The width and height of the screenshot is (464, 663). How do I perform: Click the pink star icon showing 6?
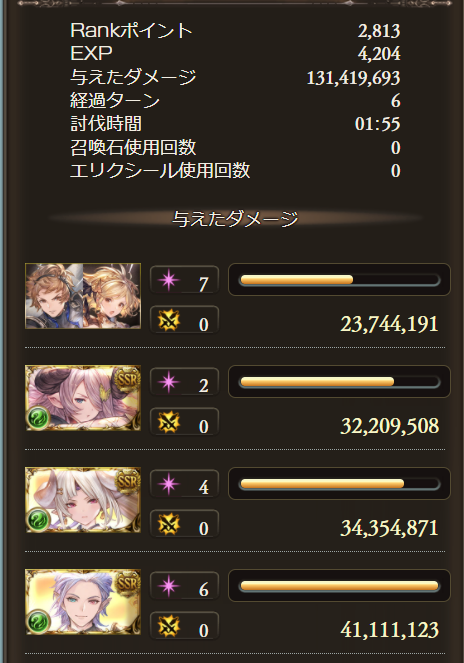[168, 586]
